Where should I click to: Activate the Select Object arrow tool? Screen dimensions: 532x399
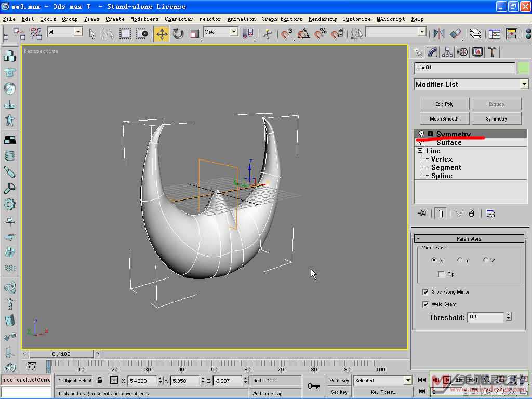pyautogui.click(x=92, y=34)
